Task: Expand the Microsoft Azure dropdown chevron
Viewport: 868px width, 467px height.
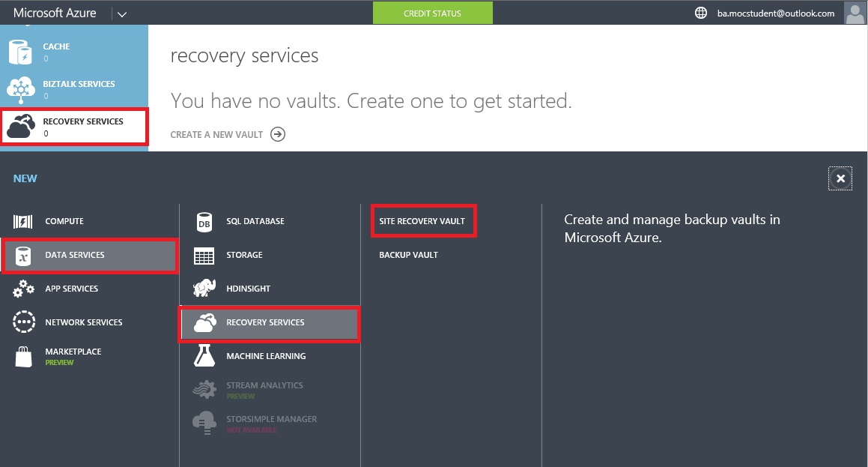Action: click(x=122, y=14)
